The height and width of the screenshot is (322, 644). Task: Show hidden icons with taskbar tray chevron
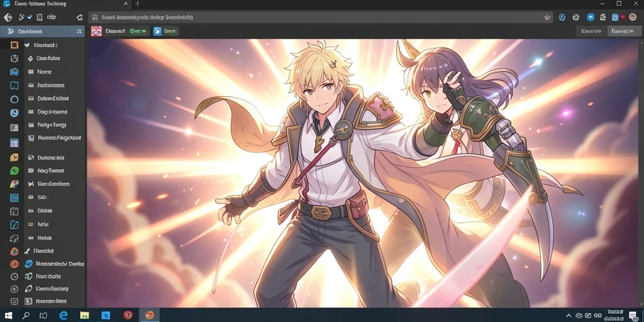click(569, 316)
